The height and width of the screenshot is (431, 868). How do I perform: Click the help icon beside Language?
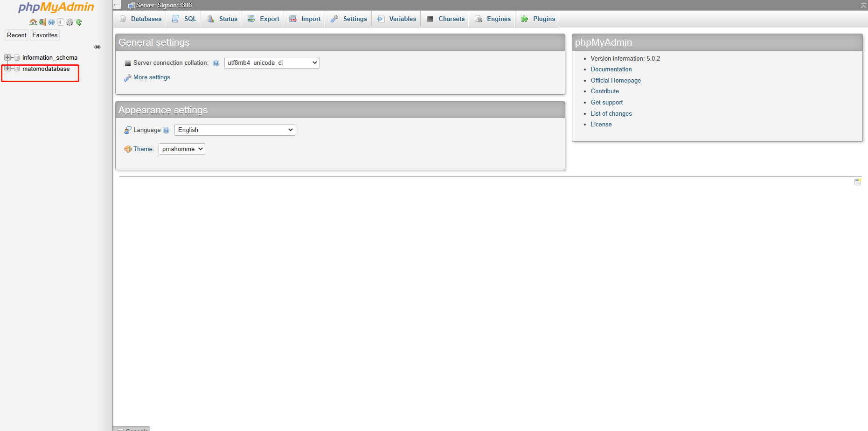[x=166, y=130]
